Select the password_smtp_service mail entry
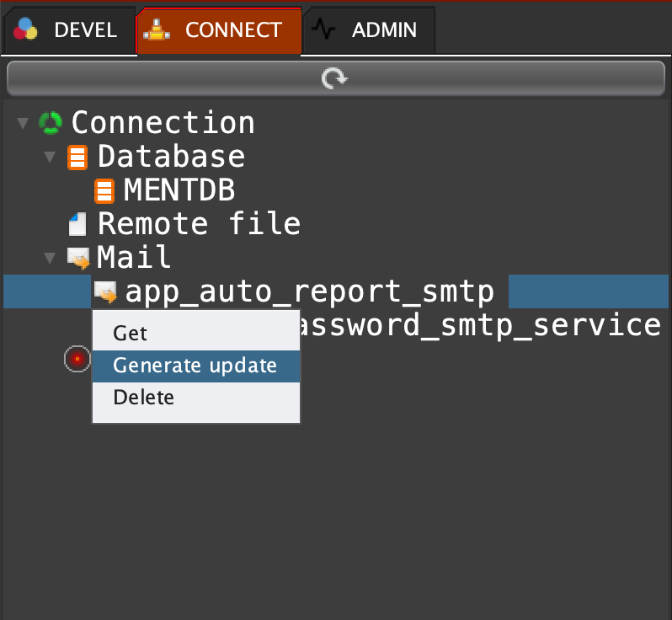 [480, 325]
